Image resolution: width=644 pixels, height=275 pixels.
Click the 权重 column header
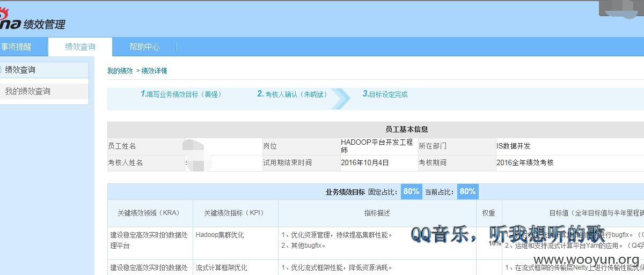pyautogui.click(x=488, y=213)
